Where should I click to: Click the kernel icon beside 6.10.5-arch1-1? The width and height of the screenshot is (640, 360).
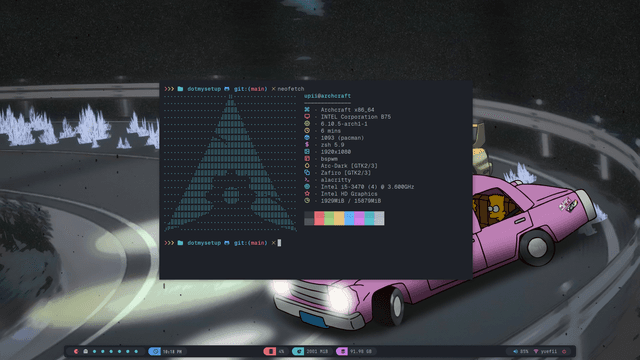307,123
